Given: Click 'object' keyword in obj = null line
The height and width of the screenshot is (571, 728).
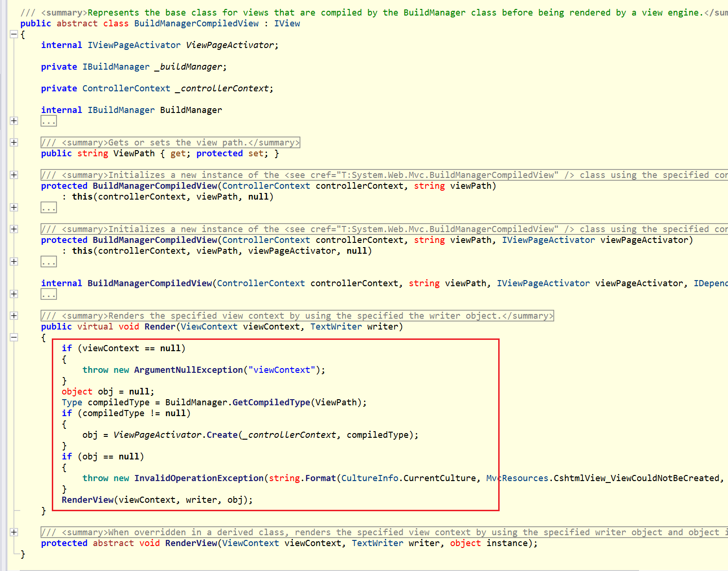Looking at the screenshot, I should (x=77, y=392).
